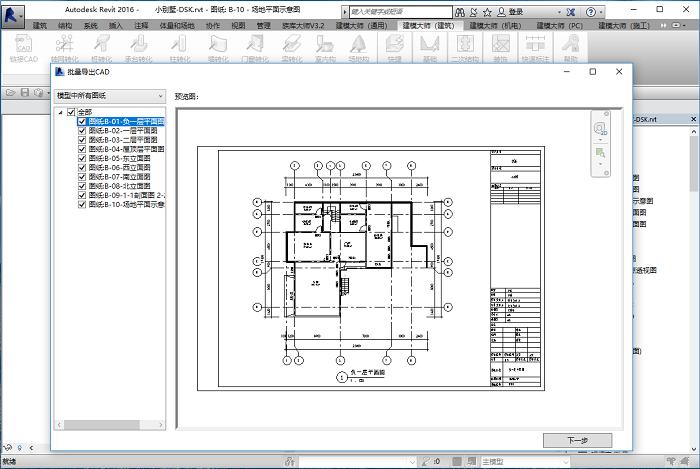
Task: Select the 梁转化 beam conversion tool
Action: pos(292,48)
